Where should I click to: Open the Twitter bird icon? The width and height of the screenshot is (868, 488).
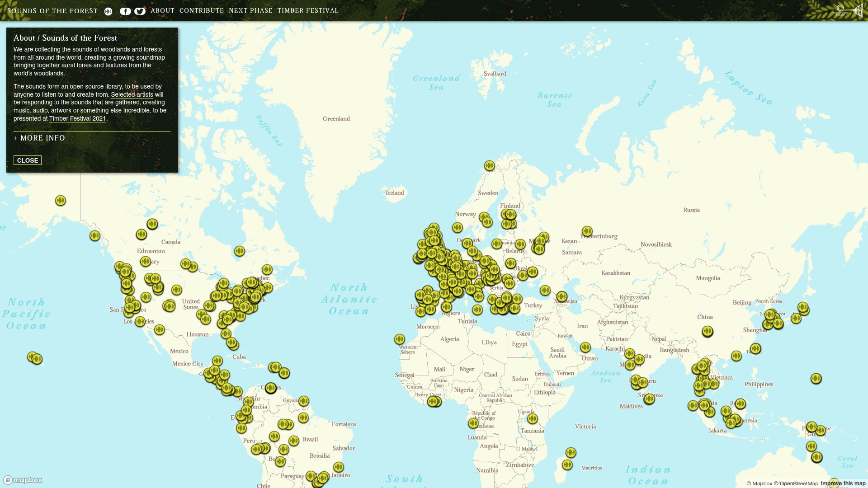pyautogui.click(x=140, y=11)
